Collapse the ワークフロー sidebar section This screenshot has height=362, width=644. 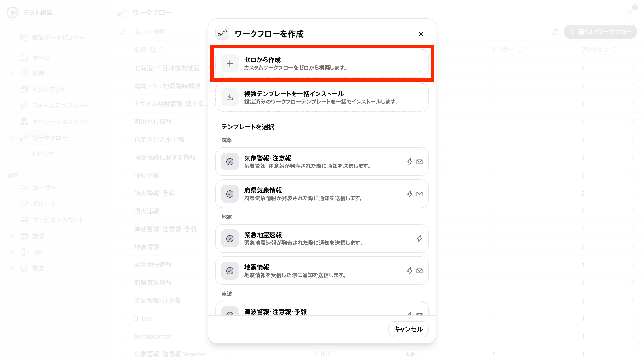(11, 138)
